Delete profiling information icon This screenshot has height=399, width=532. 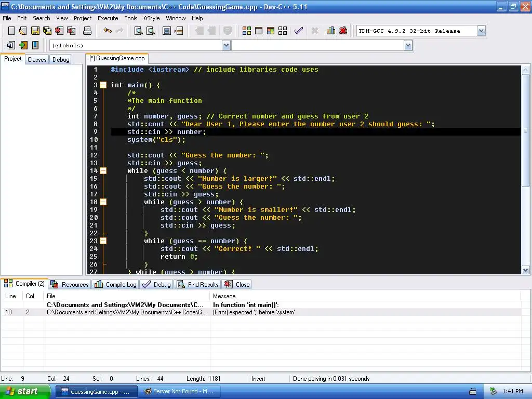pyautogui.click(x=343, y=31)
